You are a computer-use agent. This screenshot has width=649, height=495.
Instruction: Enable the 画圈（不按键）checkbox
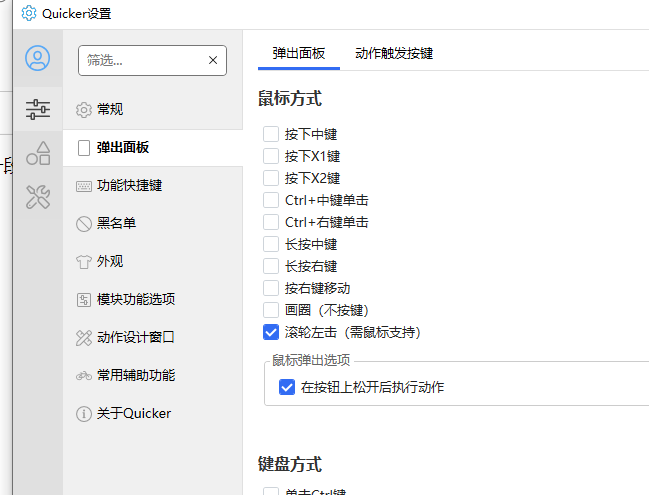click(x=271, y=310)
